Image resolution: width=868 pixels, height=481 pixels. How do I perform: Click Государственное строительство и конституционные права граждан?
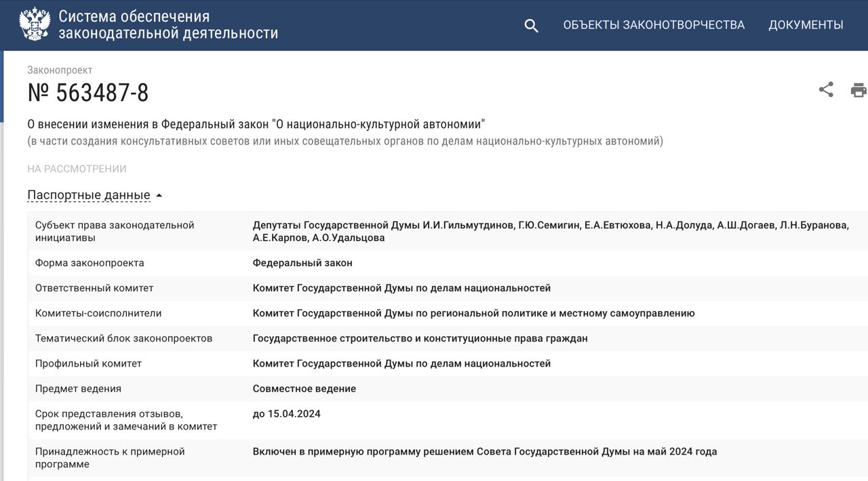pos(420,338)
